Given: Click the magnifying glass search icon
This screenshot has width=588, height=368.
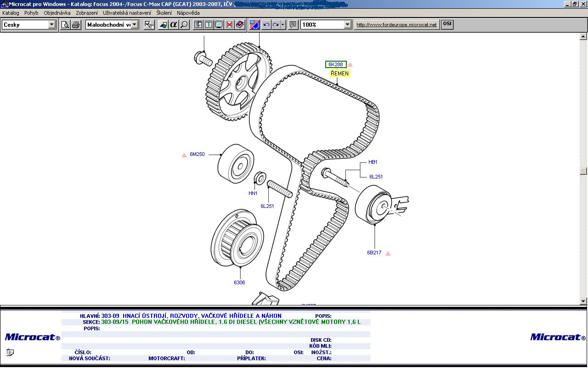Looking at the screenshot, I should 184,25.
